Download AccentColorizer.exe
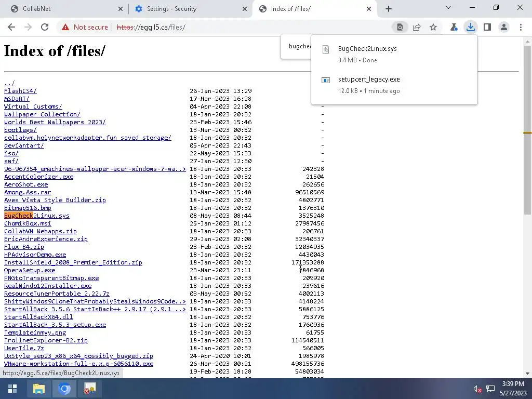 tap(38, 177)
